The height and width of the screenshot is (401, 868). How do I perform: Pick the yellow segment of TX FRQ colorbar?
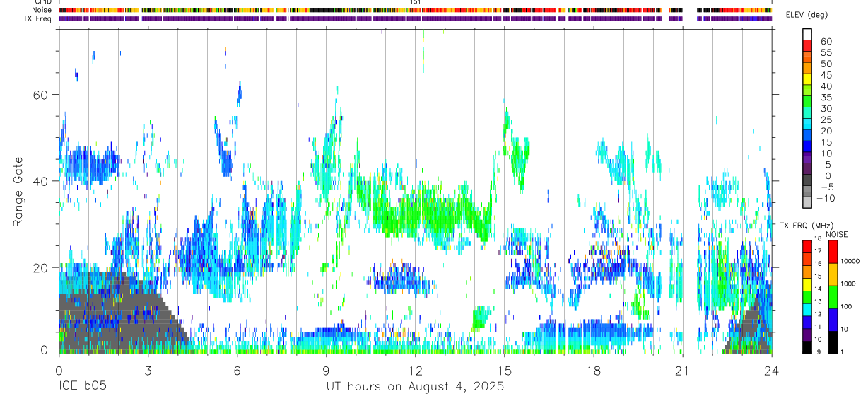point(807,284)
